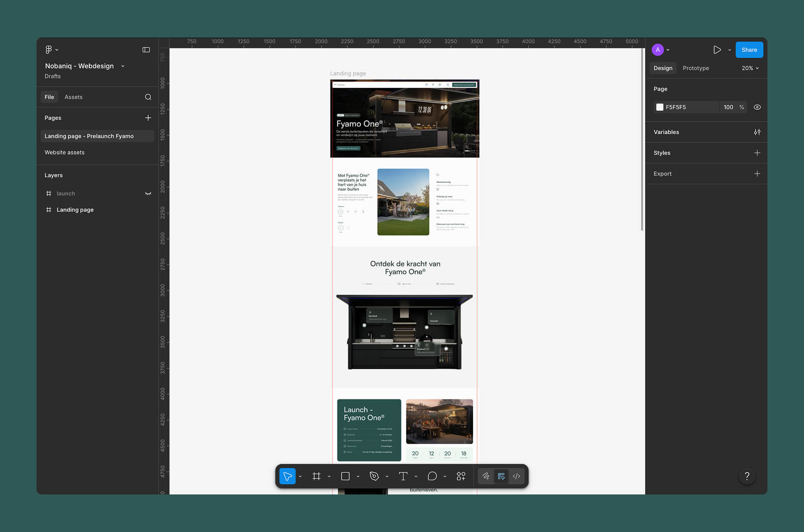This screenshot has height=532, width=804.
Task: Select the Rectangle shape tool
Action: click(x=346, y=476)
